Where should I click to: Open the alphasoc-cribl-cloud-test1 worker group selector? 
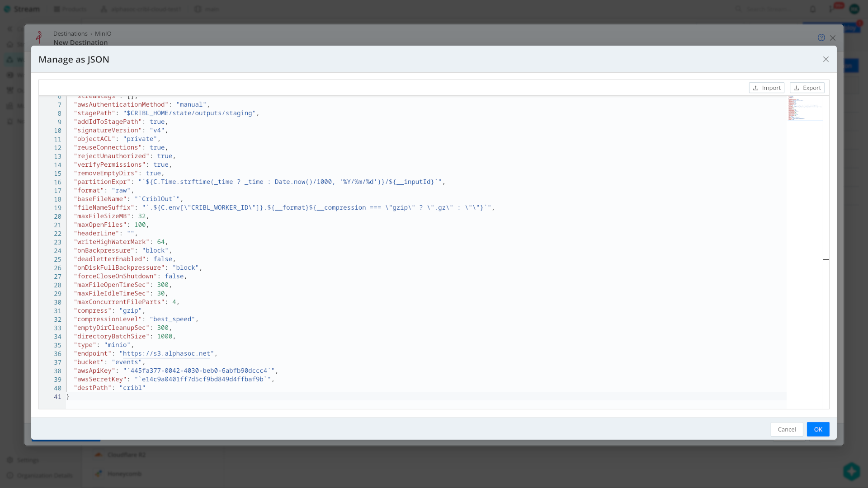pyautogui.click(x=140, y=9)
